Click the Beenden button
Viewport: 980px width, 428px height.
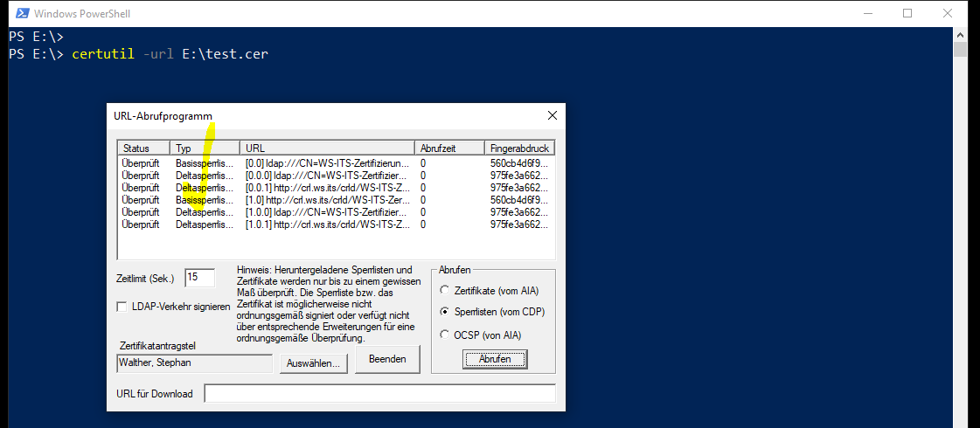[x=387, y=359]
